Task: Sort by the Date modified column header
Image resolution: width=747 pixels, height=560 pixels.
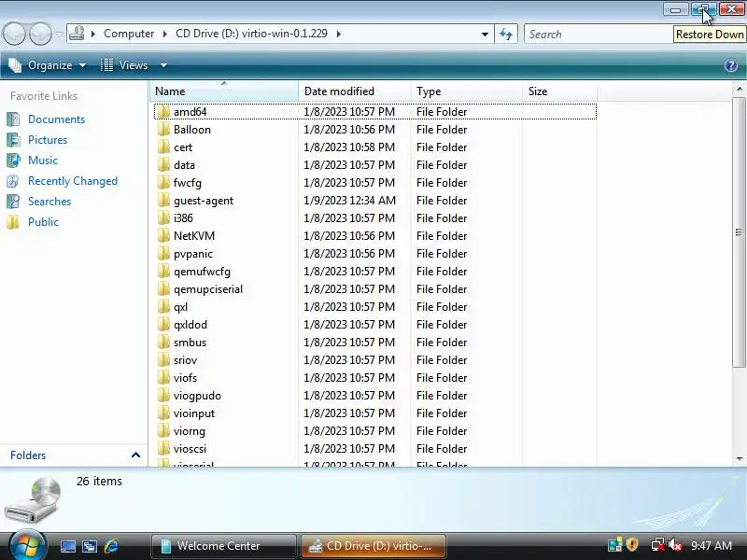Action: (354, 91)
